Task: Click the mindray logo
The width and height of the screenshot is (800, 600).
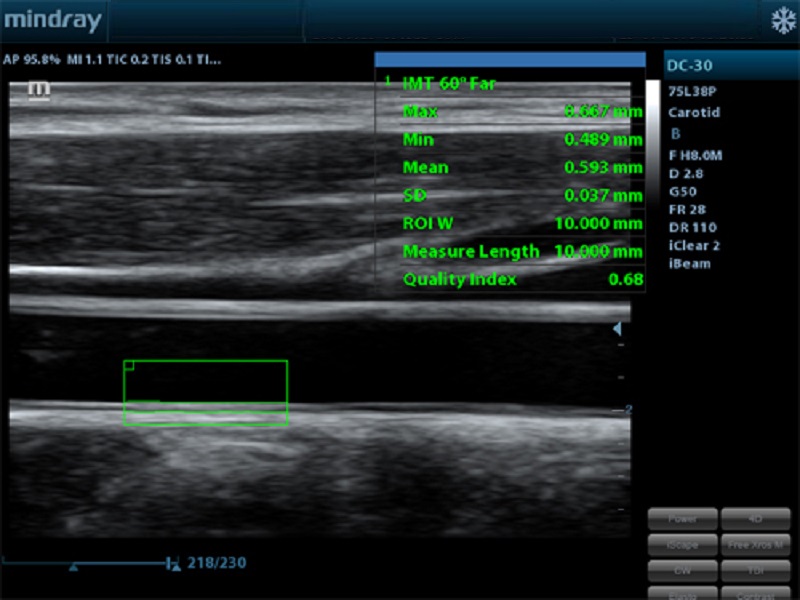Action: coord(52,20)
